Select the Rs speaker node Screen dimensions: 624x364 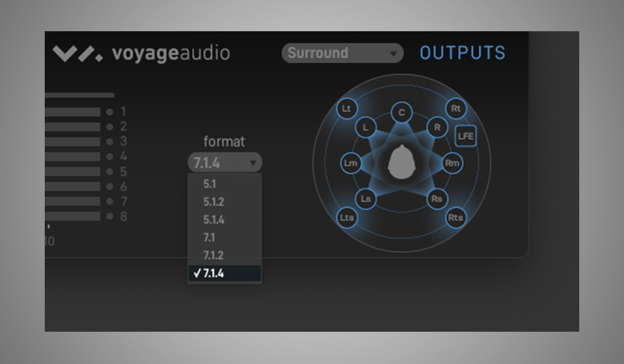(437, 199)
